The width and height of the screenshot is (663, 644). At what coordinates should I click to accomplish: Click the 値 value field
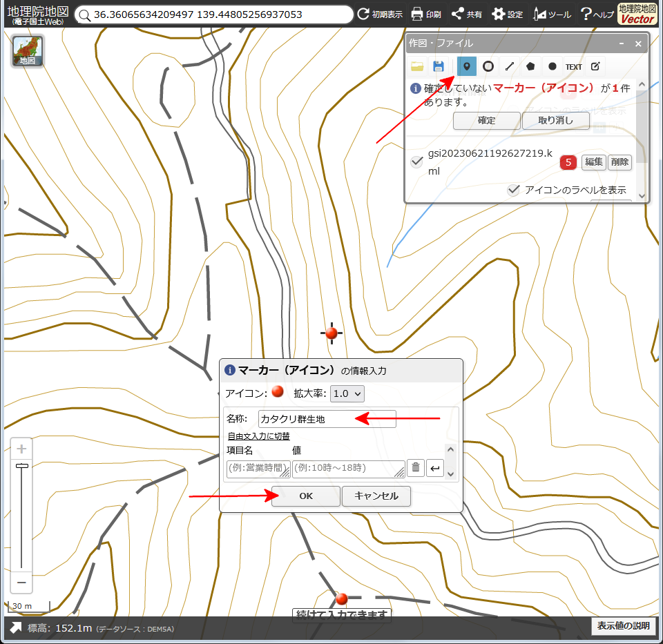point(348,469)
